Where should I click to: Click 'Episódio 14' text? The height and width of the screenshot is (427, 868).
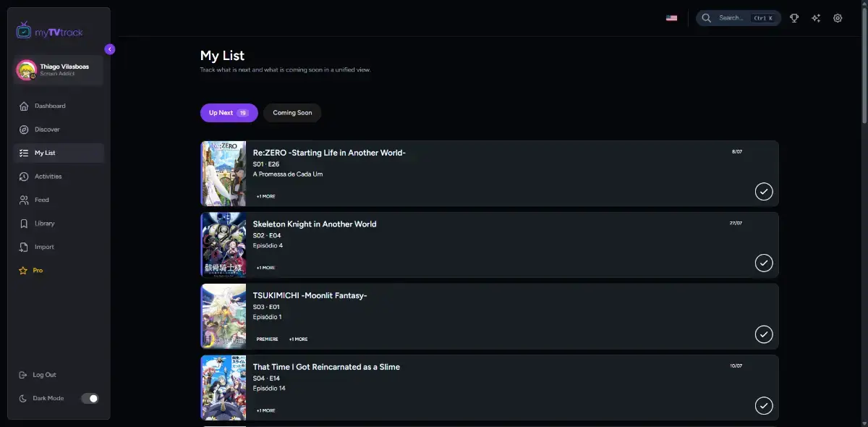coord(269,389)
